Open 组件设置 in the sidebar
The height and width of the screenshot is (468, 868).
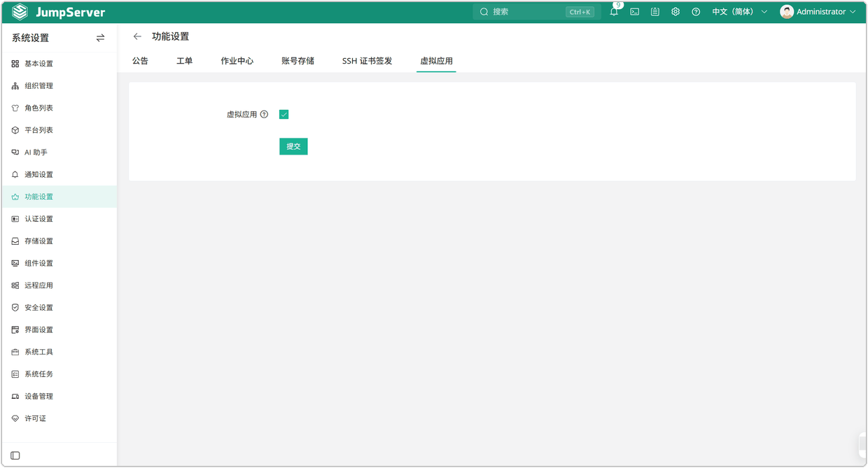[59, 264]
